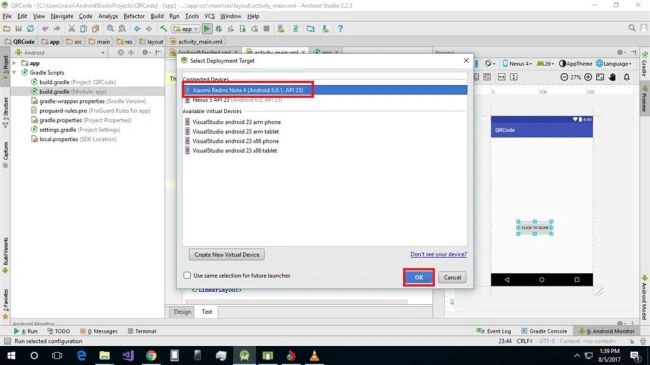This screenshot has width=650, height=365.
Task: Collapse the Gradle Scripts node
Action: (14, 73)
